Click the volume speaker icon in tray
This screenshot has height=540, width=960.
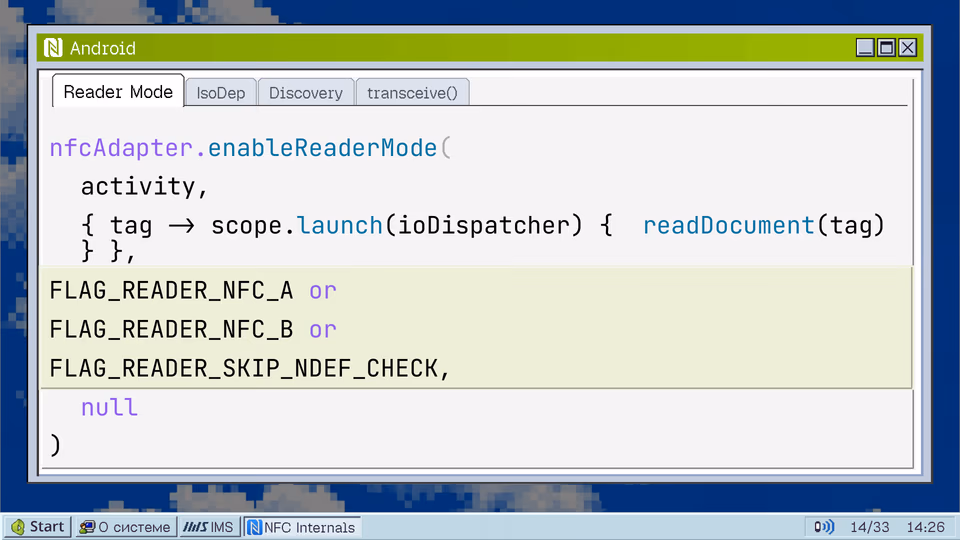coord(823,527)
